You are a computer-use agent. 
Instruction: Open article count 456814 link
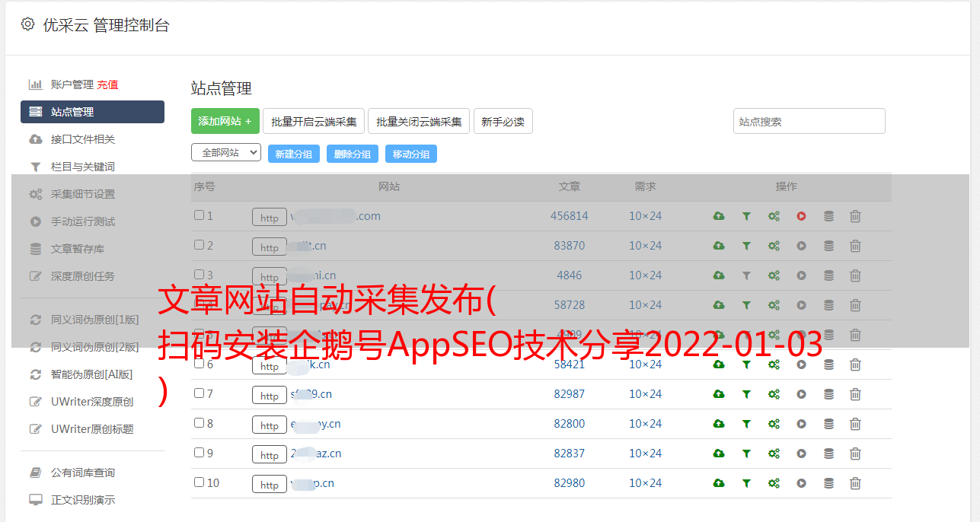pos(570,216)
